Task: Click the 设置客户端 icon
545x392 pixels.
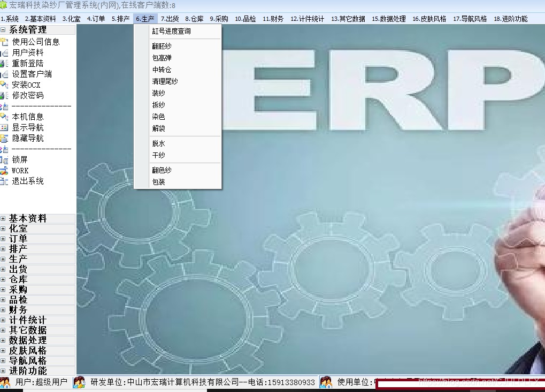Action: point(4,74)
